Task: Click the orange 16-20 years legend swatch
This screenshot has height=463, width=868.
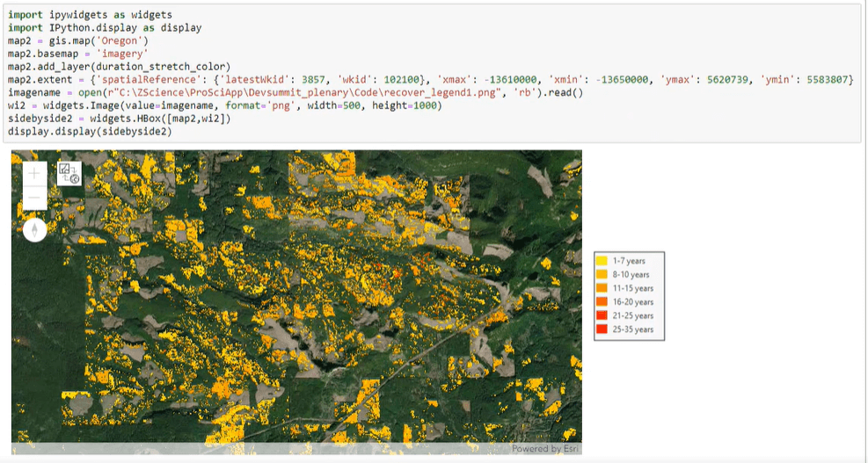Action: point(602,302)
